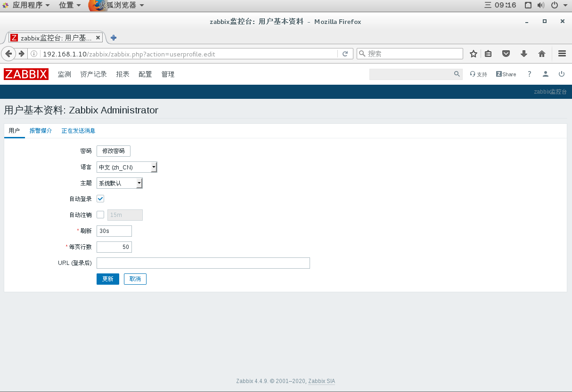Open 报表 menu

[x=123, y=74]
